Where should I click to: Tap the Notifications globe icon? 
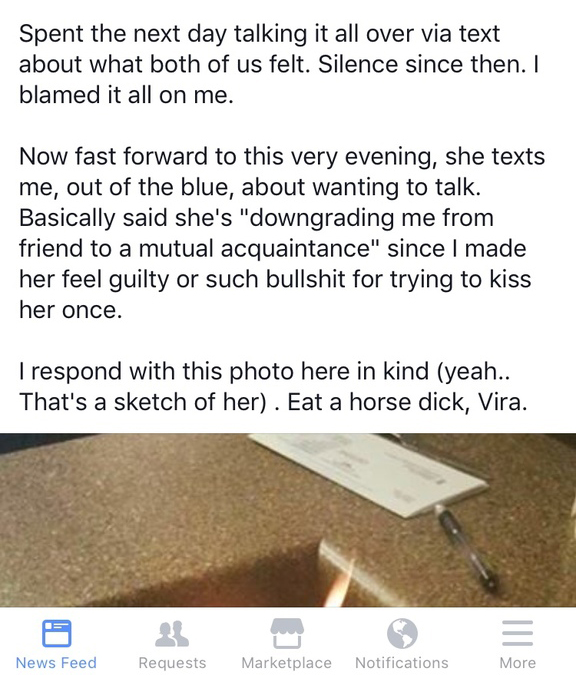click(x=402, y=633)
